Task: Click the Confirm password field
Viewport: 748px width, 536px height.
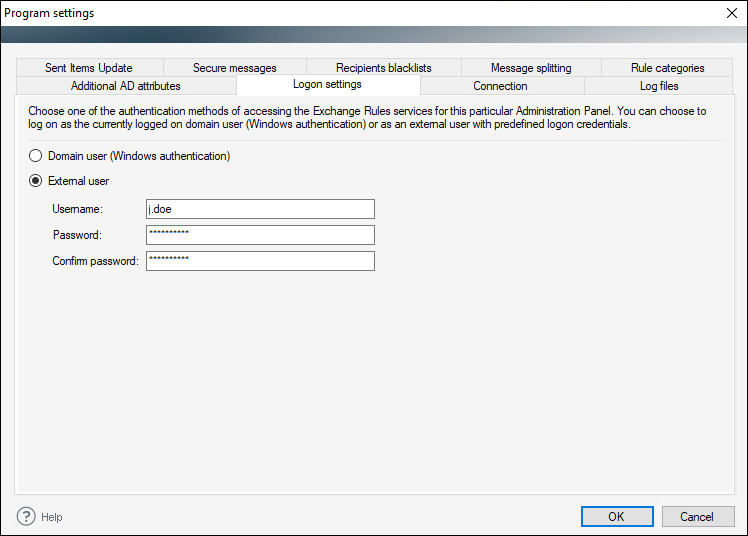Action: tap(260, 261)
